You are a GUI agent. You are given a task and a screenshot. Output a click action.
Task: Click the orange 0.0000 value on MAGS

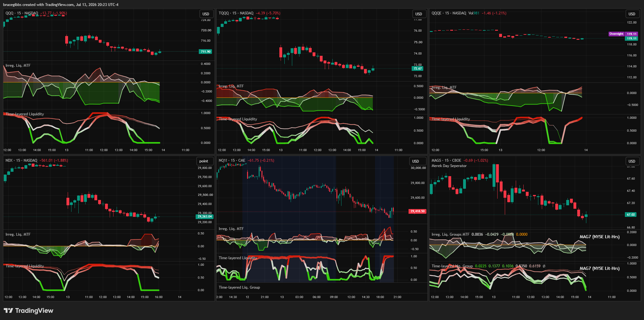point(522,234)
